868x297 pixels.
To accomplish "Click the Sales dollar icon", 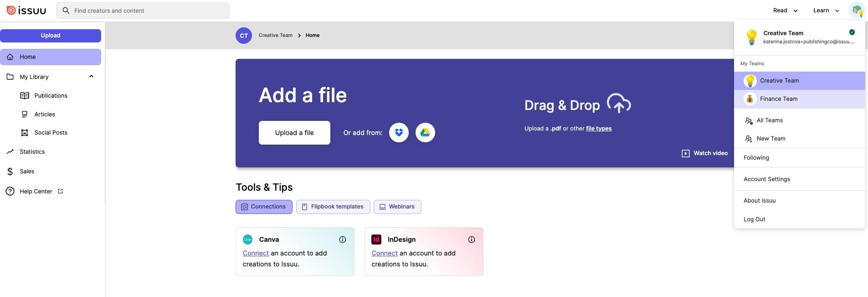I will click(10, 172).
